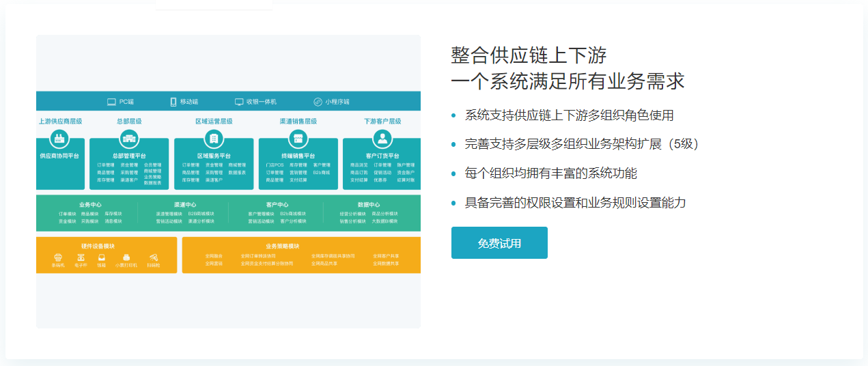Click the 数据中心 section heading

(x=369, y=205)
